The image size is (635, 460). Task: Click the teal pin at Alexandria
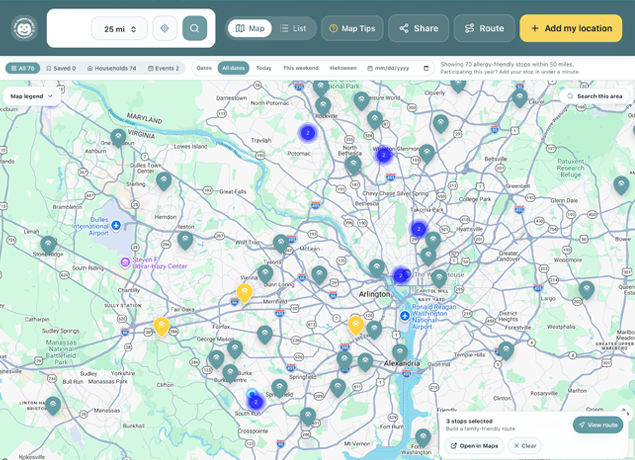400,354
